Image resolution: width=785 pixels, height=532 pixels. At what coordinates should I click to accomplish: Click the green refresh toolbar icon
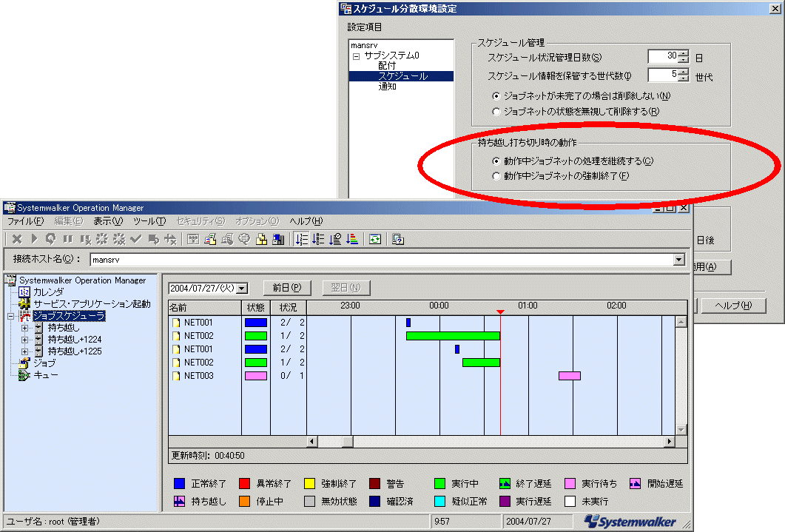[x=375, y=239]
